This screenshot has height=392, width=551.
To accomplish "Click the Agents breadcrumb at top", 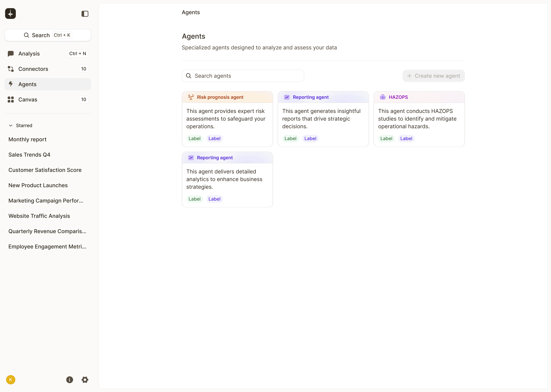I will click(191, 12).
